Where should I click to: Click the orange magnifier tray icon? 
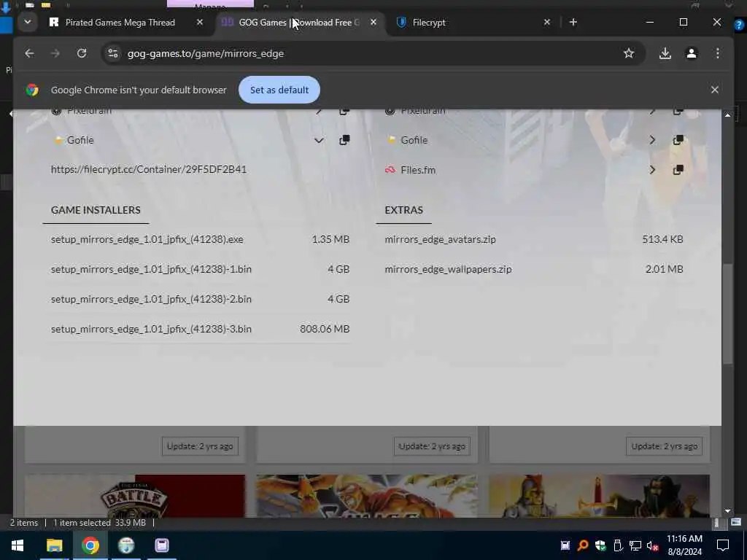(x=583, y=545)
